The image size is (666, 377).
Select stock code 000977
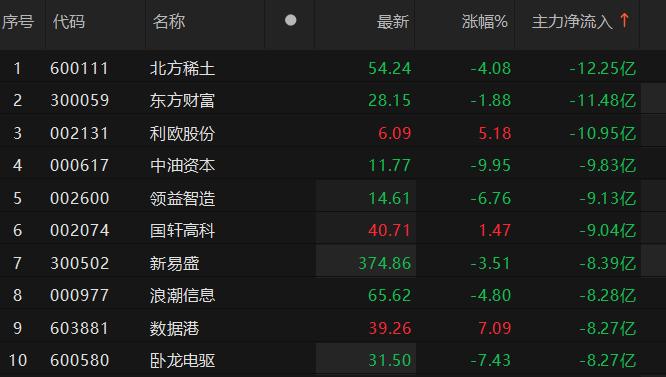(79, 295)
